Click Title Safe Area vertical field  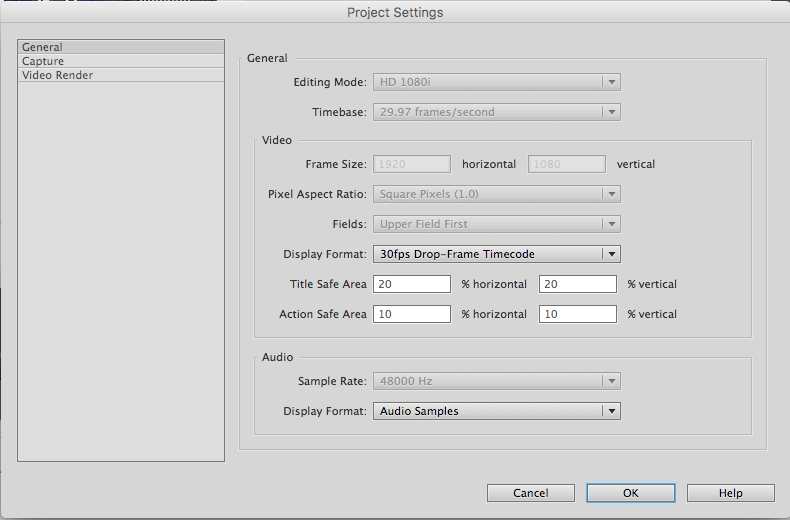click(x=578, y=284)
